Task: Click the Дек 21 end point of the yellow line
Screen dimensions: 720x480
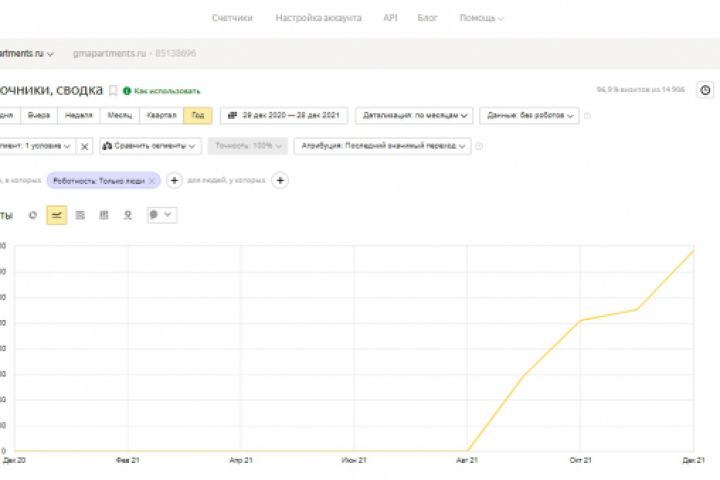Action: coord(693,251)
